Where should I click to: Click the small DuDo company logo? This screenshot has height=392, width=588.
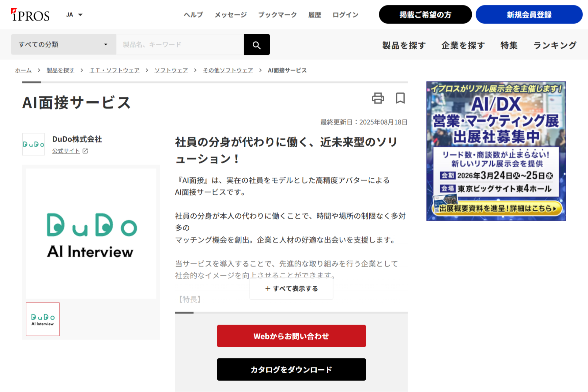[33, 144]
